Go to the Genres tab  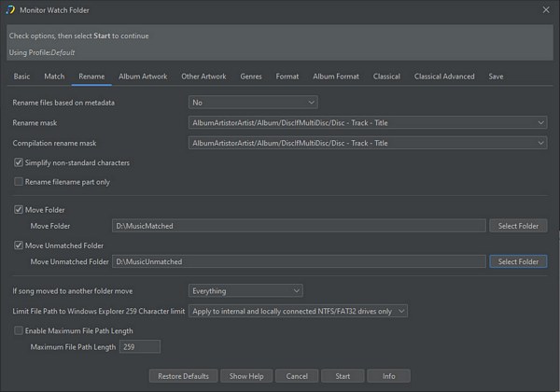tap(251, 77)
